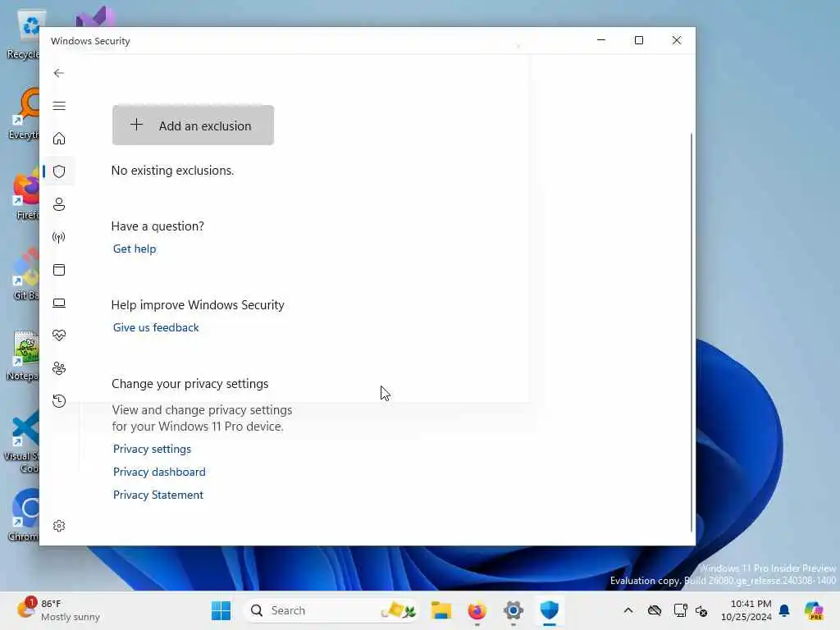Open Account protection person icon
This screenshot has height=630, width=840.
coord(59,204)
